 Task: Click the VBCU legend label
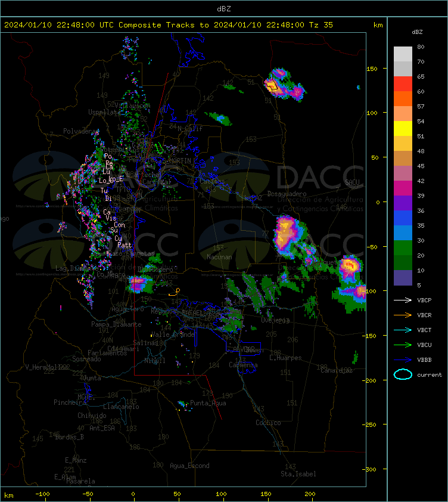pos(424,345)
